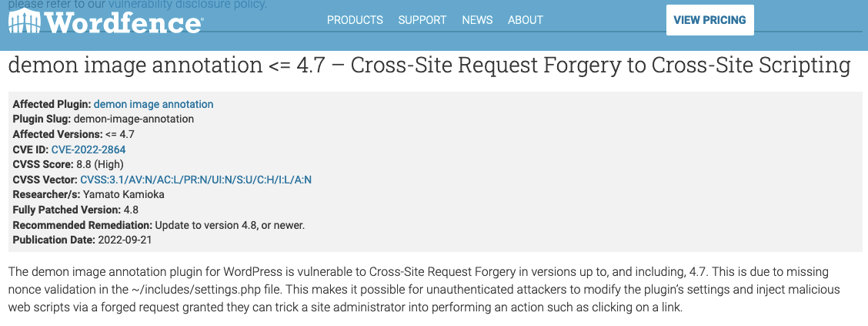Open the SUPPORT menu

[x=422, y=20]
